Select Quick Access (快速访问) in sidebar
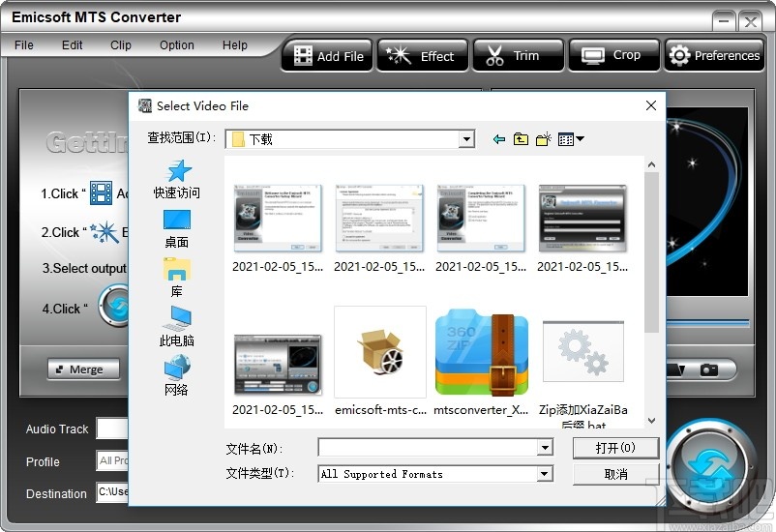The width and height of the screenshot is (776, 532). [177, 179]
